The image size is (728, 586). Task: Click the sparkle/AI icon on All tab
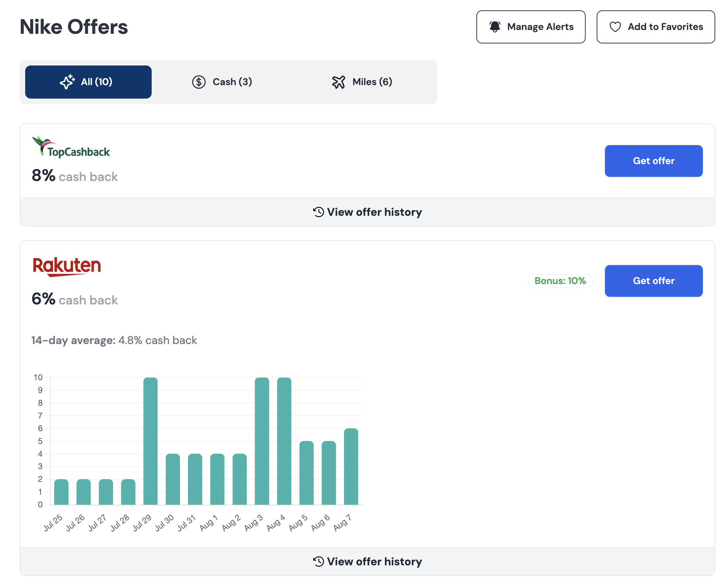coord(67,82)
